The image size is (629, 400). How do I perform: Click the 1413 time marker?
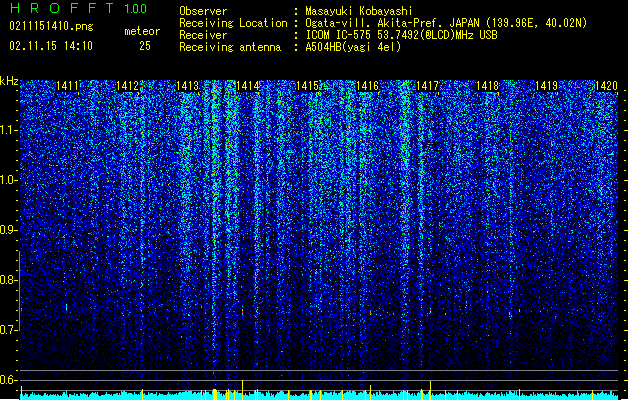tap(187, 86)
